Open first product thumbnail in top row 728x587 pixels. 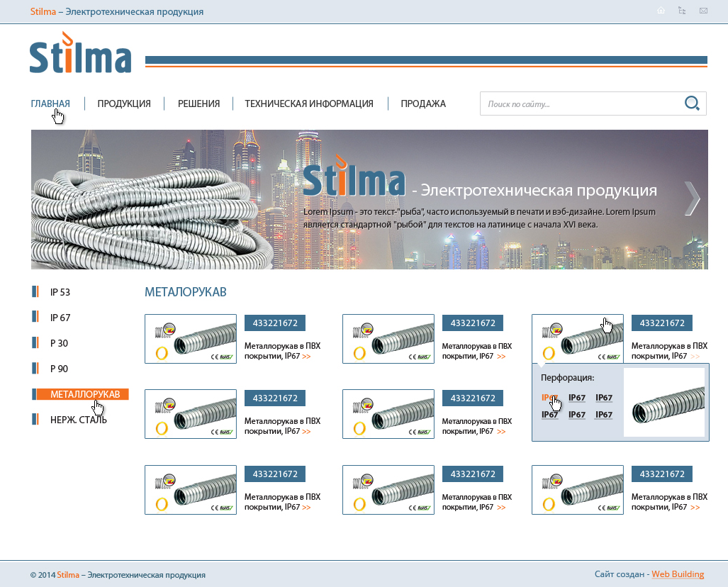(x=191, y=339)
